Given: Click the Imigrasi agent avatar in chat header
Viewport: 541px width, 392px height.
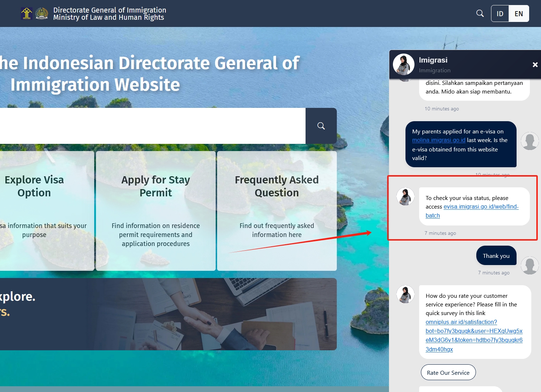Looking at the screenshot, I should point(404,65).
